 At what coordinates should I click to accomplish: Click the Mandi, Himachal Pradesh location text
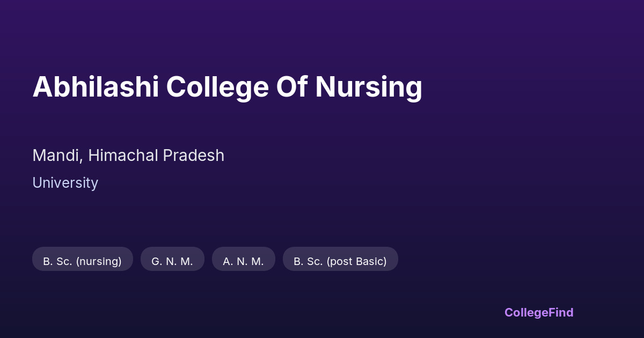point(128,156)
